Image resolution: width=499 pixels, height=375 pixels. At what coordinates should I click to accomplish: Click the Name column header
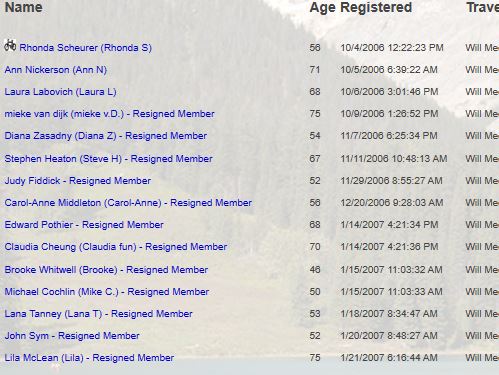[24, 7]
